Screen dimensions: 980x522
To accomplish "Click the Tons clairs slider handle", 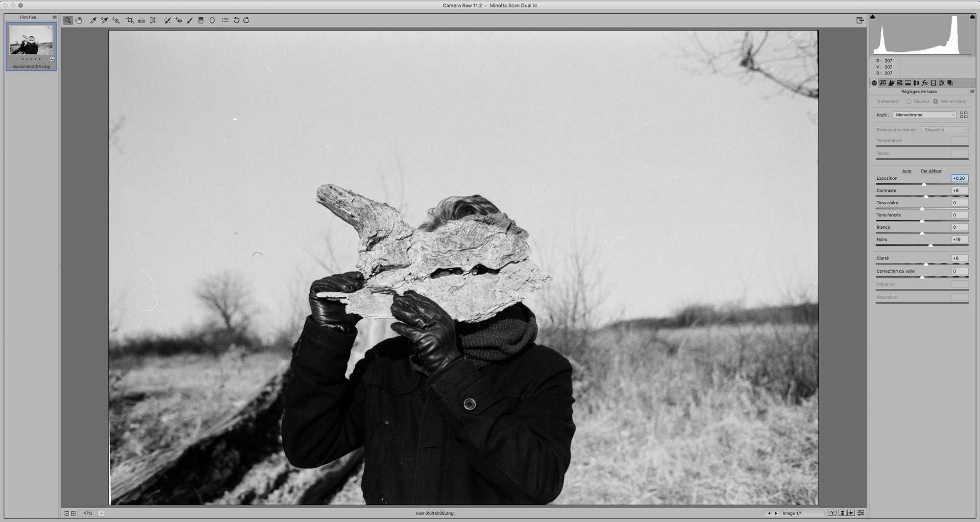I will 922,209.
